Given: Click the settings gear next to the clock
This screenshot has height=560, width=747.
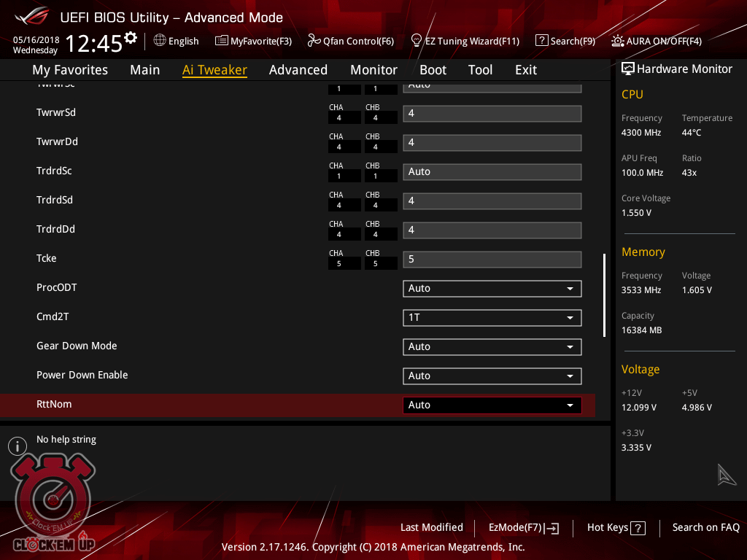Looking at the screenshot, I should click(x=131, y=37).
